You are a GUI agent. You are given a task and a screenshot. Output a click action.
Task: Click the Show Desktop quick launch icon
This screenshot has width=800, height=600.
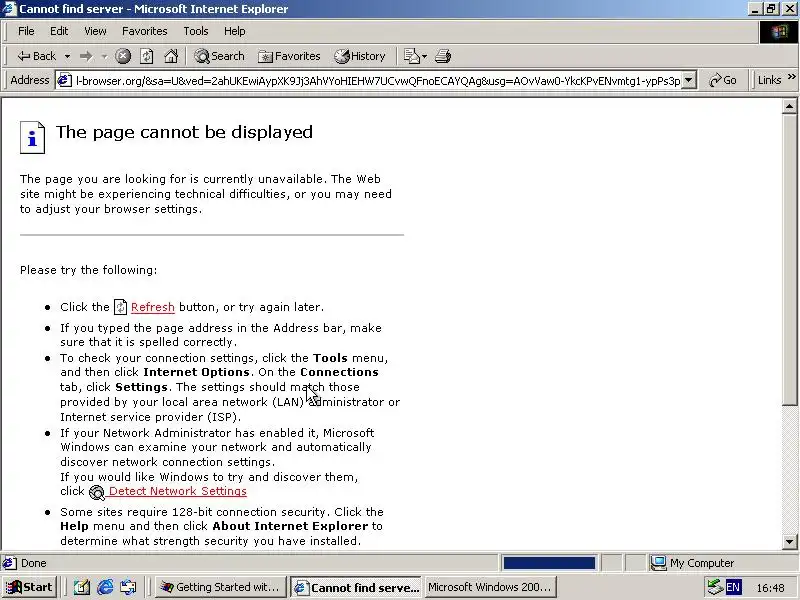[82, 588]
